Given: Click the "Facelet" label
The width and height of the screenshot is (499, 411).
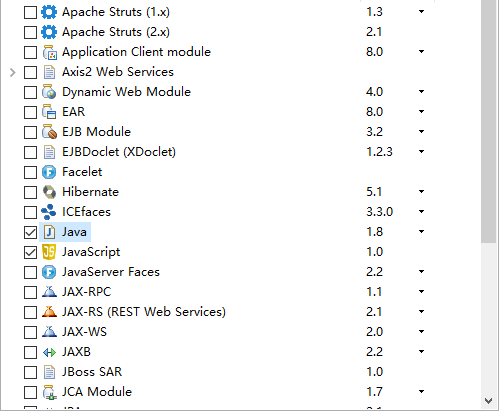Looking at the screenshot, I should coord(82,172).
